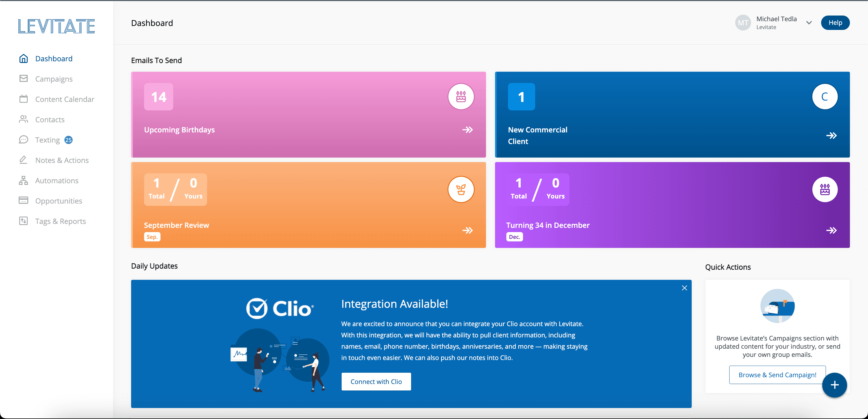Click the Texting speech bubble icon
868x419 pixels.
click(23, 140)
